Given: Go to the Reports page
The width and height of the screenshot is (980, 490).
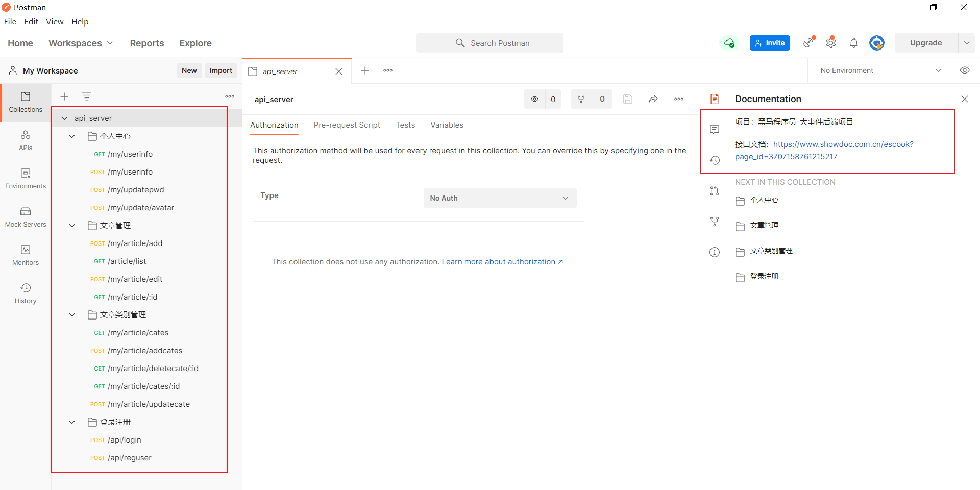Looking at the screenshot, I should [x=147, y=43].
